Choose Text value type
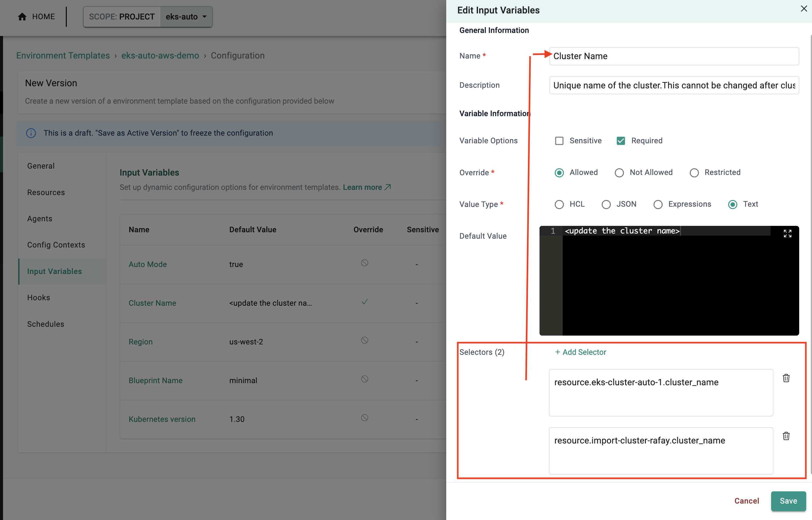Viewport: 812px width, 520px height. pyautogui.click(x=733, y=204)
